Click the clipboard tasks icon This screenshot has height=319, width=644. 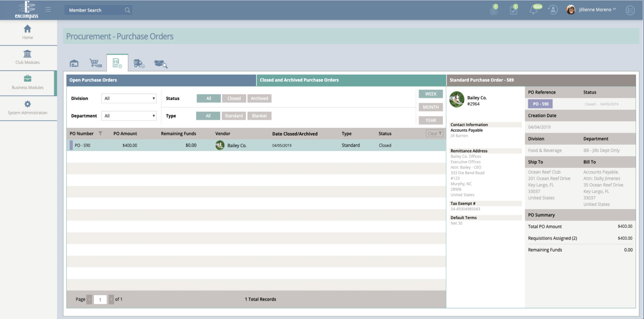pos(513,10)
